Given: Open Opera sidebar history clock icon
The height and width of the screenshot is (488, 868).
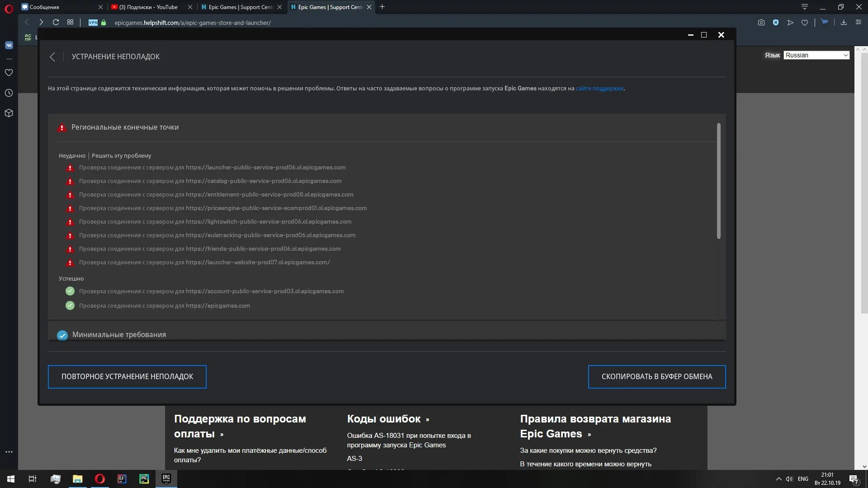Looking at the screenshot, I should pos(9,93).
